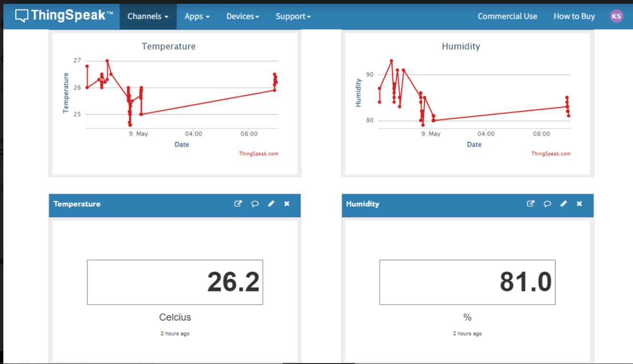Viewport: 633px width, 364px height.
Task: Open the How to Buy page
Action: 574,16
